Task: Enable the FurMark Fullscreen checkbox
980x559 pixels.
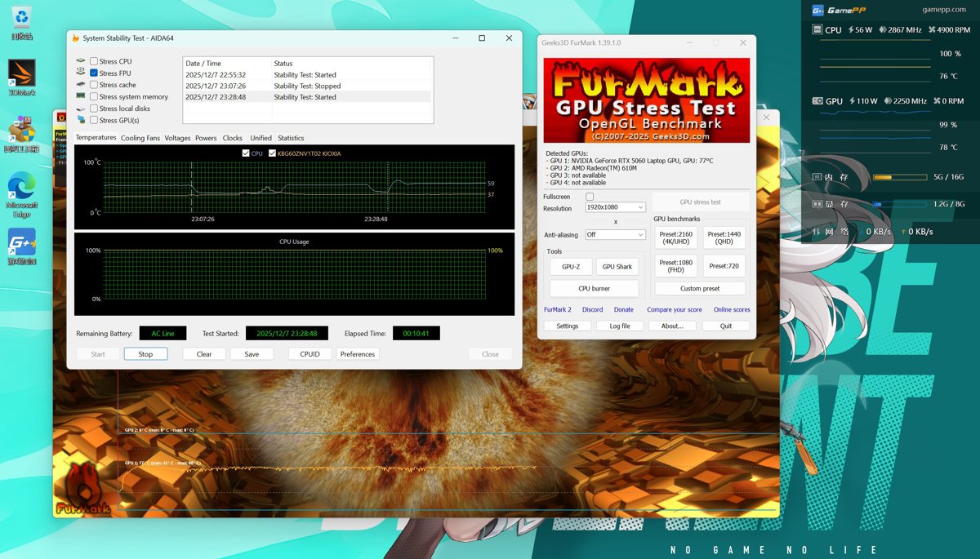Action: (x=590, y=197)
